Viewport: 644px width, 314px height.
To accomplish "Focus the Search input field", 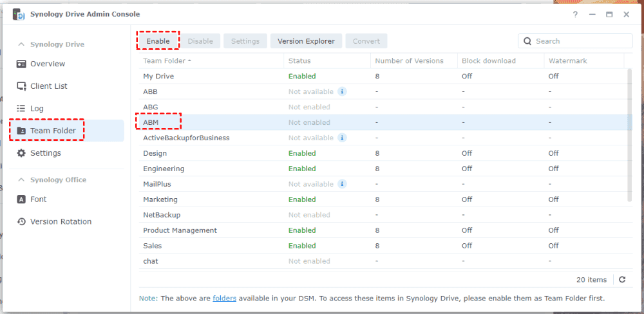I will 575,41.
